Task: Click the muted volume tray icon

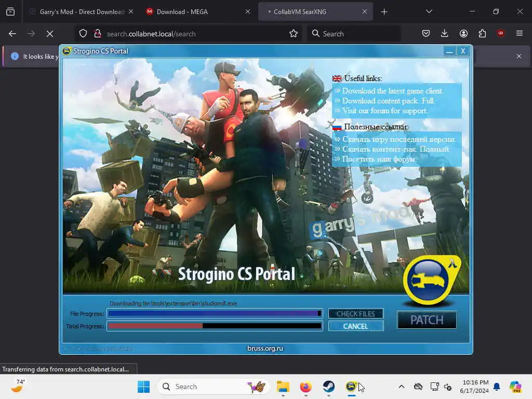Action: [x=448, y=387]
